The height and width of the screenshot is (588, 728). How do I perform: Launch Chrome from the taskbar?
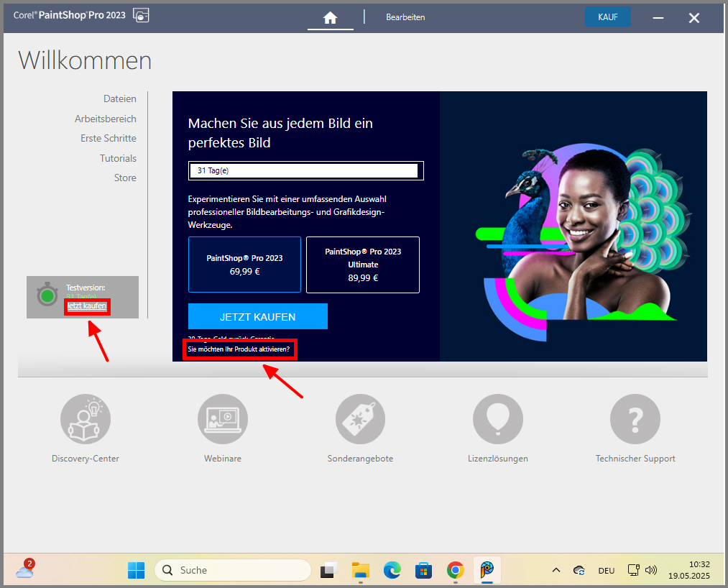[x=455, y=570]
